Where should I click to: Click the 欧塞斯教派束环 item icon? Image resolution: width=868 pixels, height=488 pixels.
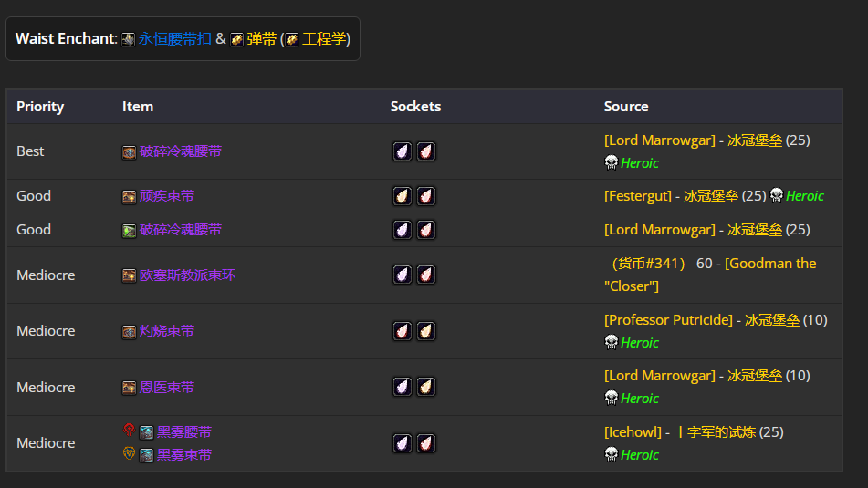pyautogui.click(x=130, y=275)
